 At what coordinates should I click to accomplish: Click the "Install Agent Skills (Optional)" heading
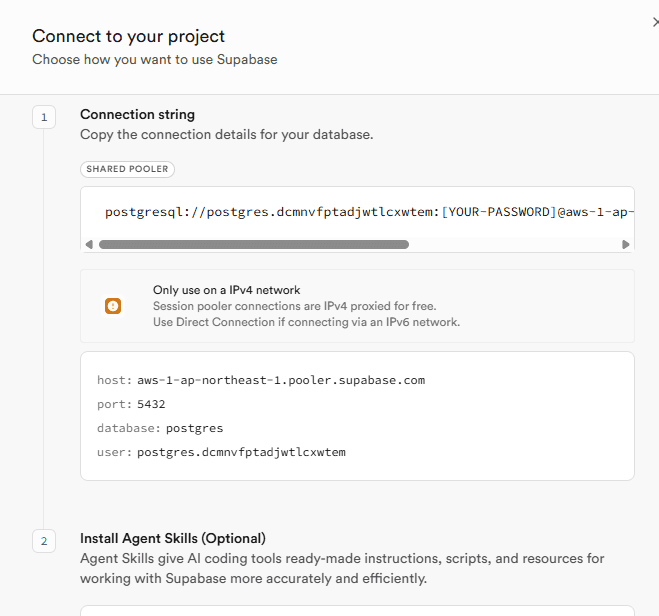tap(173, 538)
